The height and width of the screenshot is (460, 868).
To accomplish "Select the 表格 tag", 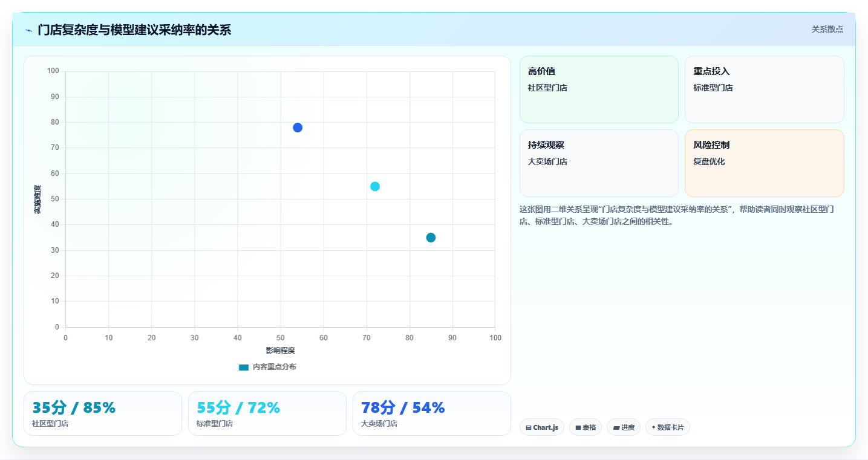I will (586, 427).
